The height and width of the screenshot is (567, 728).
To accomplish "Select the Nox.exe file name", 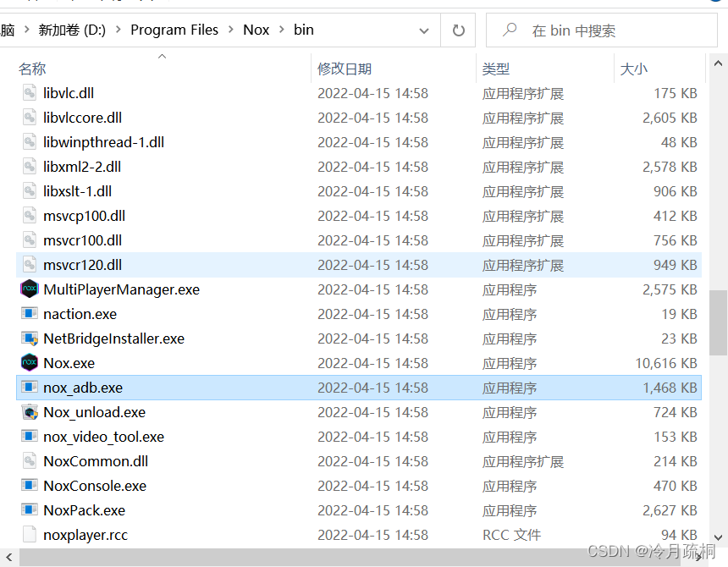I will click(x=69, y=363).
